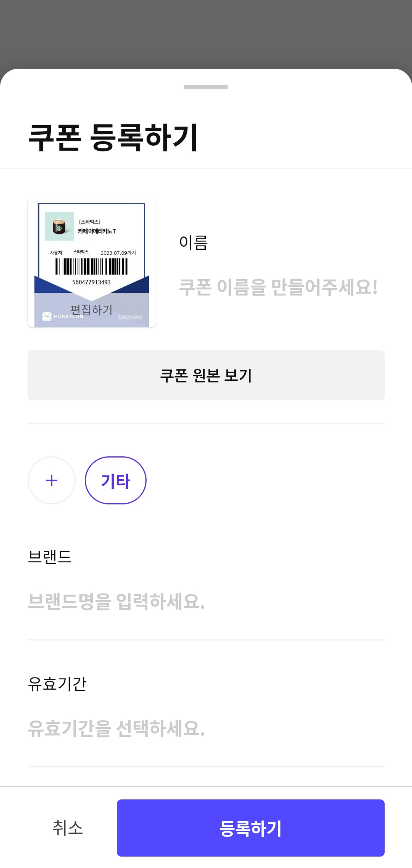Viewport: 412px width, 868px height.
Task: Tap the plus icon to add a category
Action: [x=51, y=480]
